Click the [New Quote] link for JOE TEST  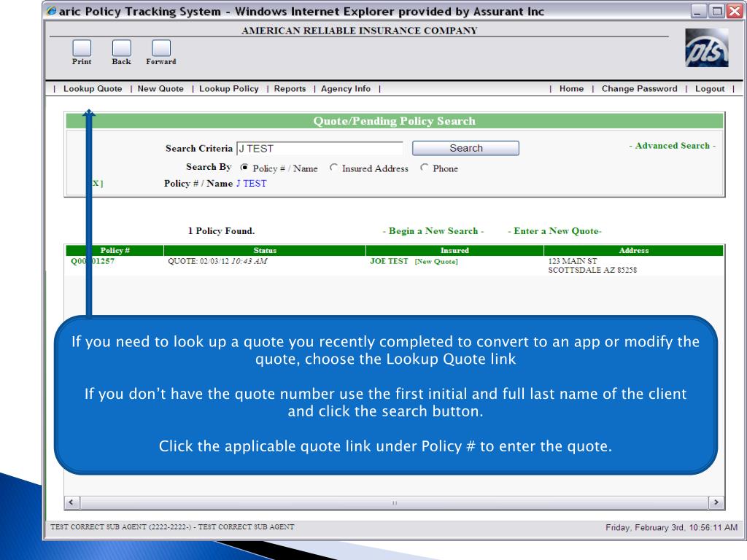pos(436,262)
